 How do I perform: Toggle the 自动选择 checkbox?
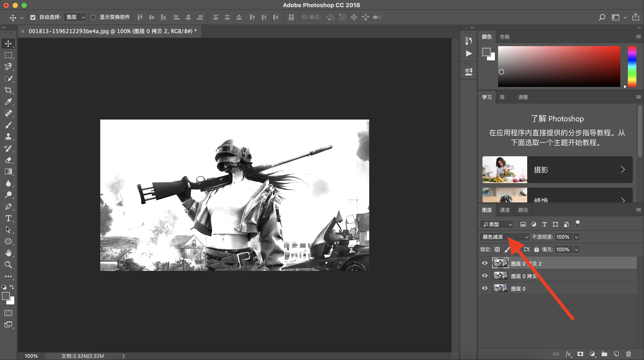tap(33, 17)
